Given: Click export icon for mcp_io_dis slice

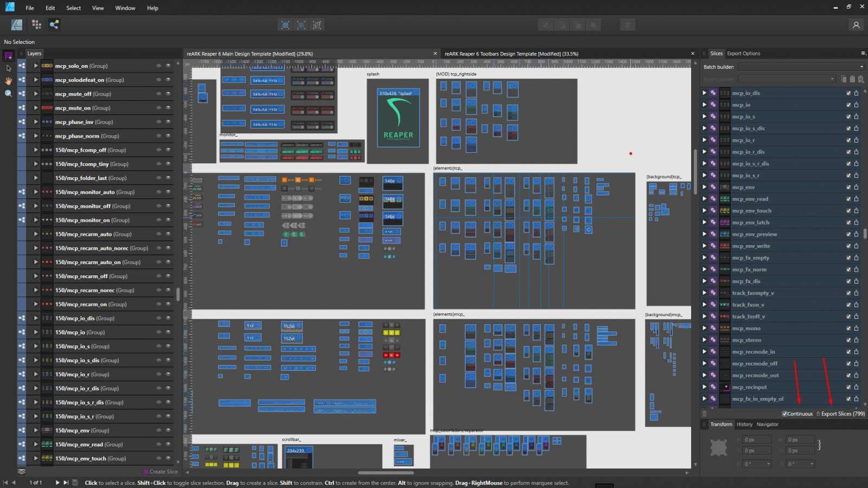Looking at the screenshot, I should [856, 93].
